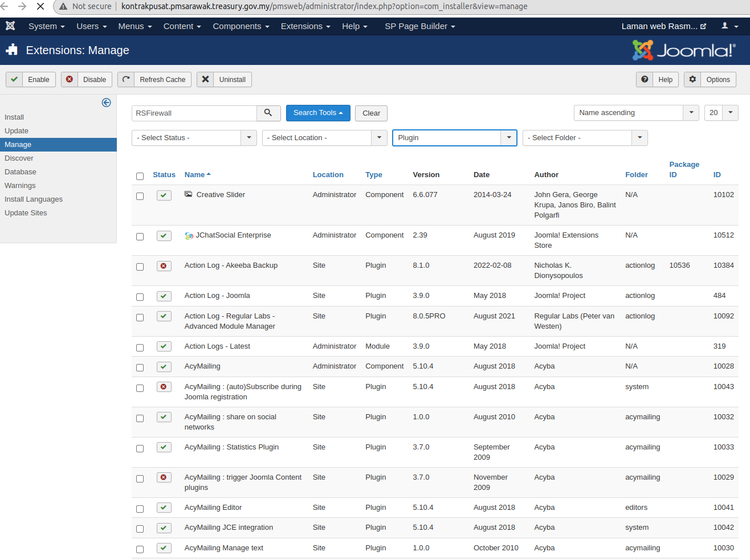Open the Extensions menu
750x560 pixels.
click(305, 26)
